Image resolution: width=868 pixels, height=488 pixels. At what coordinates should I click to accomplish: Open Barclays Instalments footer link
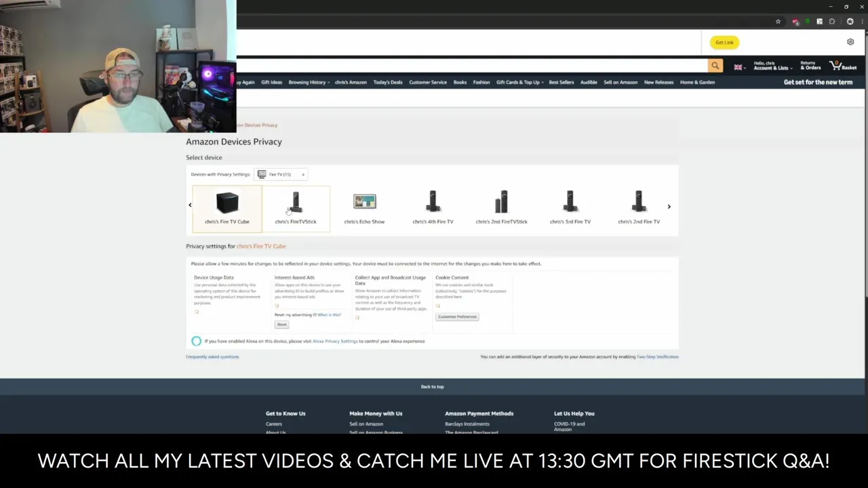point(467,424)
